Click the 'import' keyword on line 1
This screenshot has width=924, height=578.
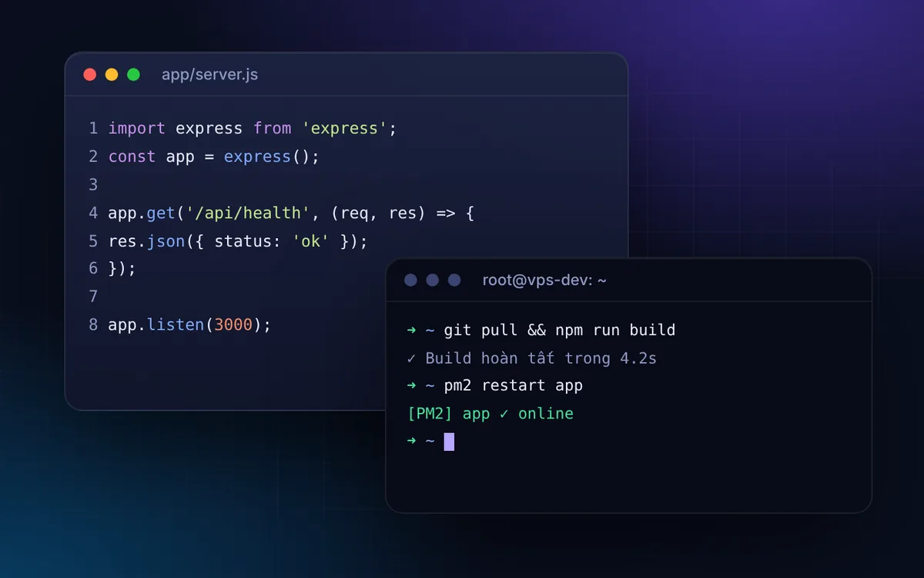[137, 128]
